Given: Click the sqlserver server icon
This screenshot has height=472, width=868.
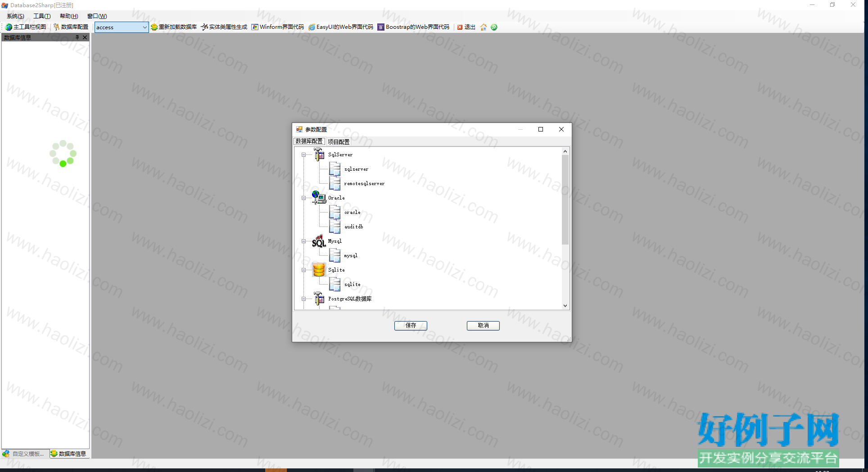Looking at the screenshot, I should tap(335, 169).
